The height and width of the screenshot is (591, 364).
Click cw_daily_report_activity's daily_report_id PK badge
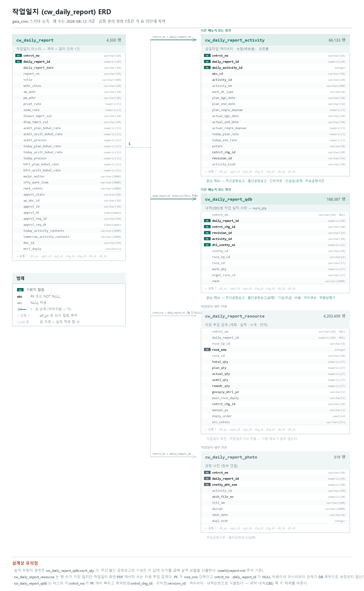[207, 62]
